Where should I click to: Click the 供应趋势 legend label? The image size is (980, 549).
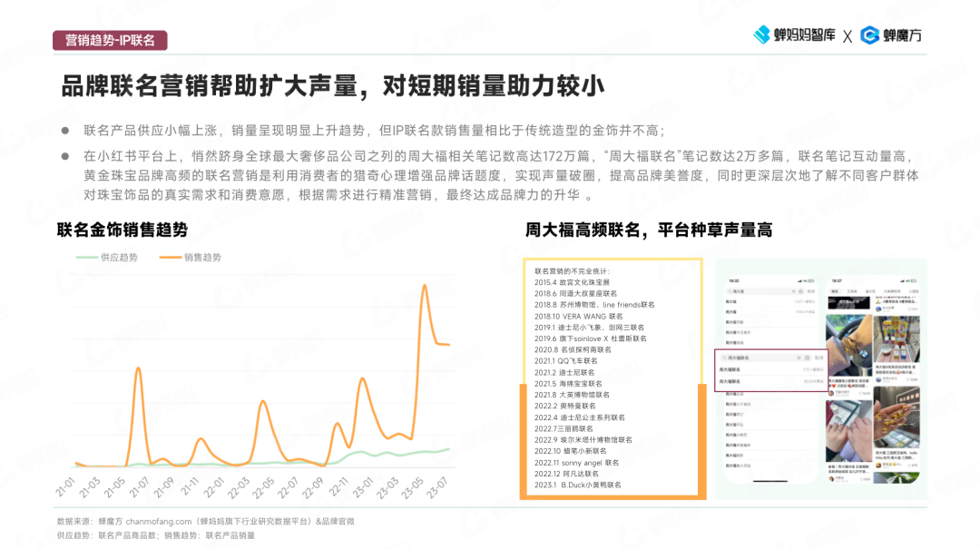(120, 257)
